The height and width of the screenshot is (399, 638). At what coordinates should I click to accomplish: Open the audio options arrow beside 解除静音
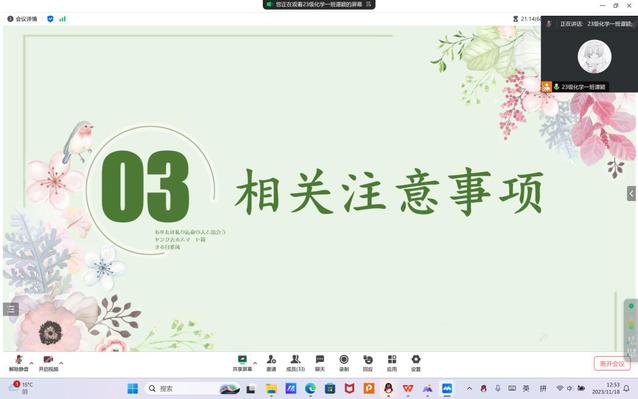point(31,362)
